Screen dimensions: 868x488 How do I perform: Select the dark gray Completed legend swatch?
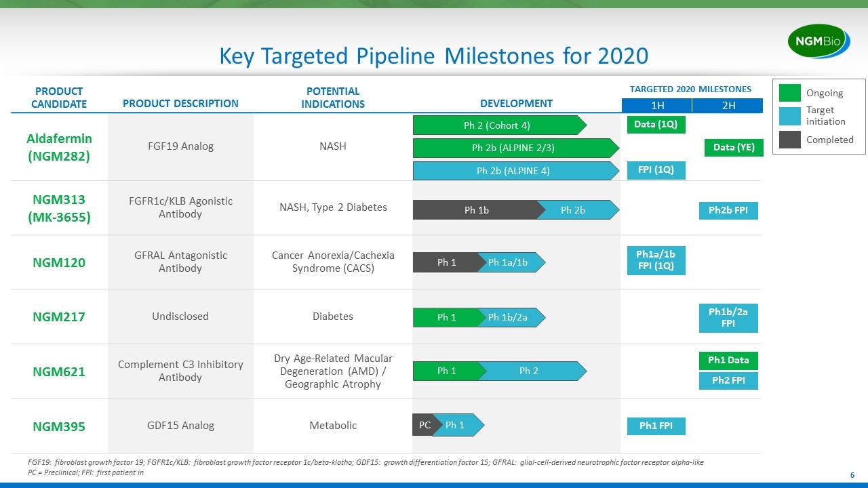pos(789,139)
